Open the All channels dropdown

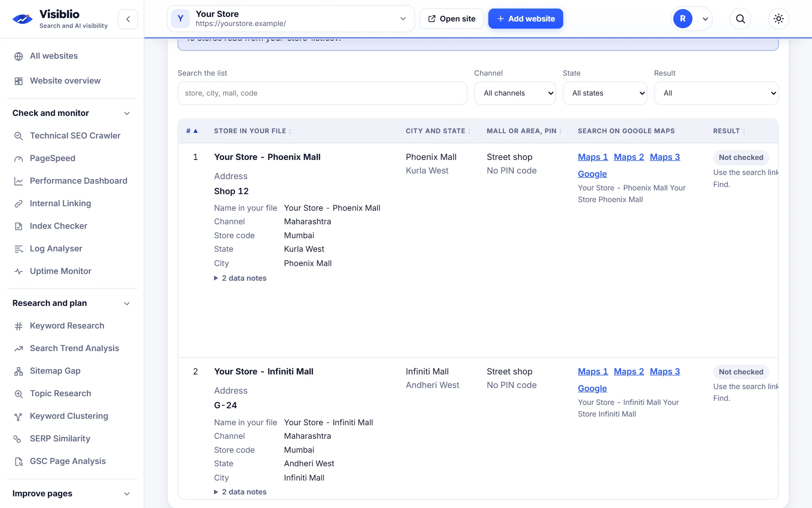click(x=515, y=93)
